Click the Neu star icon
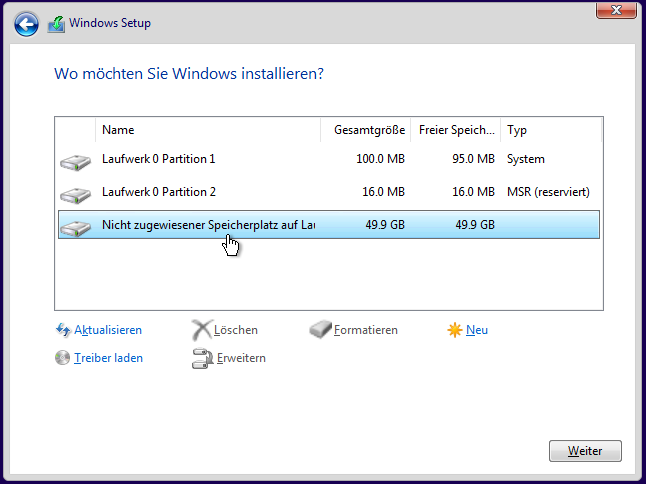Image resolution: width=646 pixels, height=484 pixels. tap(454, 330)
